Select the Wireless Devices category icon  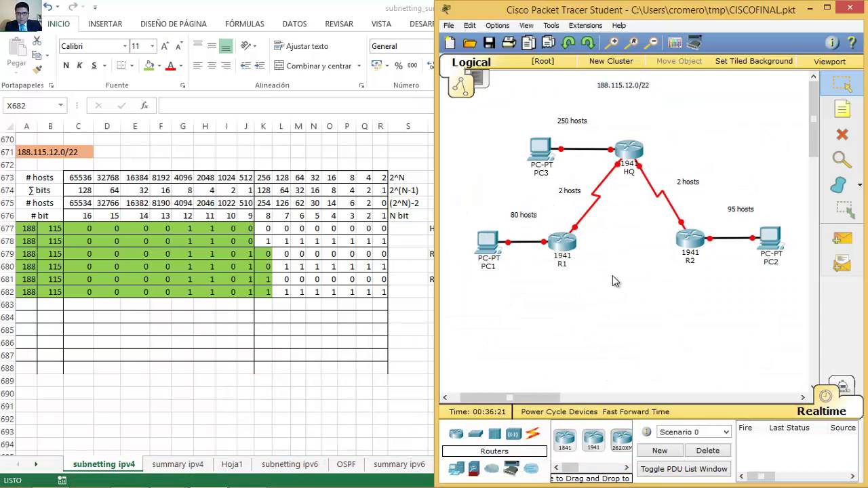tap(513, 434)
